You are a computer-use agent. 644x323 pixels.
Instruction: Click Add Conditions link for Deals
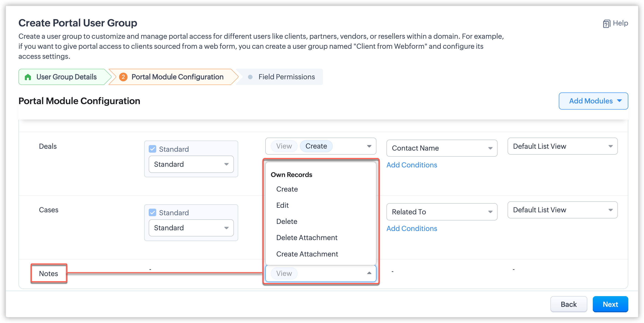[411, 165]
